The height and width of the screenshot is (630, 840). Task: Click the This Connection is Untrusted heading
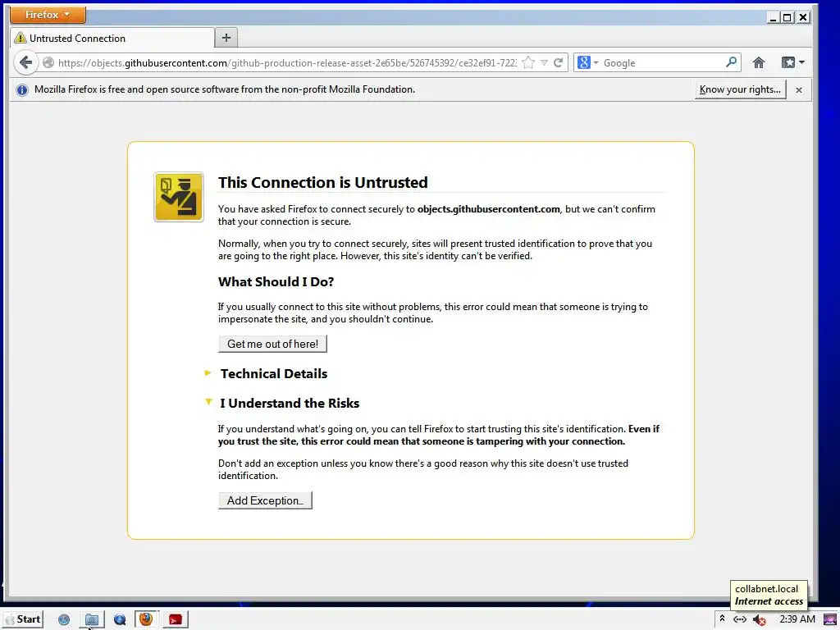323,182
